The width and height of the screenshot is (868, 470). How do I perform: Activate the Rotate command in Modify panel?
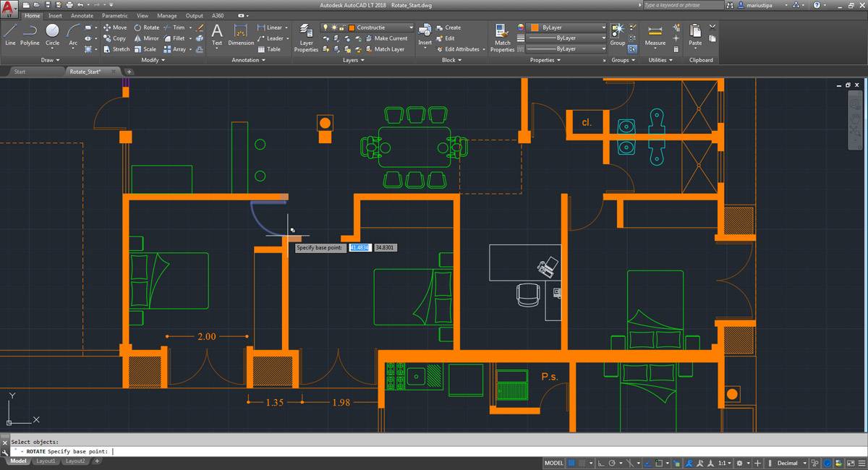(x=147, y=27)
